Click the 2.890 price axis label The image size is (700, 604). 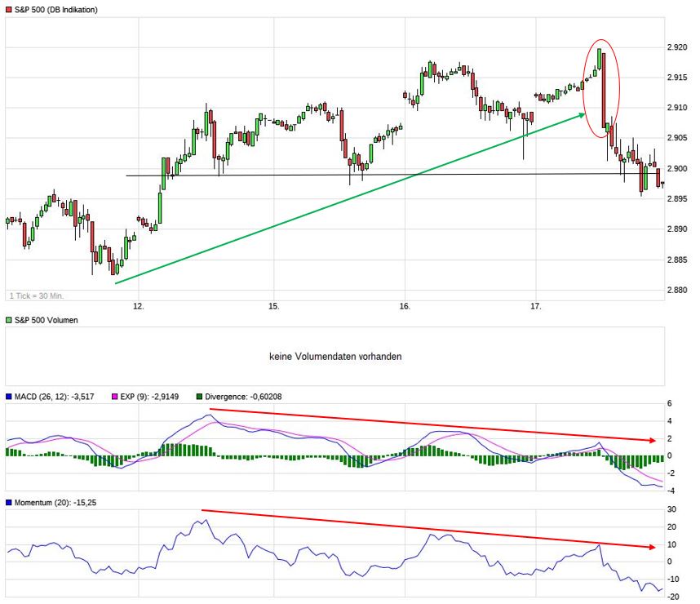tap(677, 229)
